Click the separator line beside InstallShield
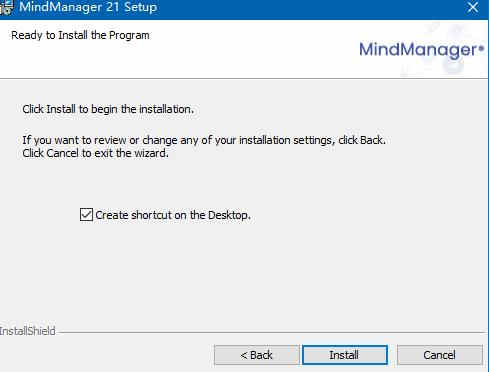 272,332
